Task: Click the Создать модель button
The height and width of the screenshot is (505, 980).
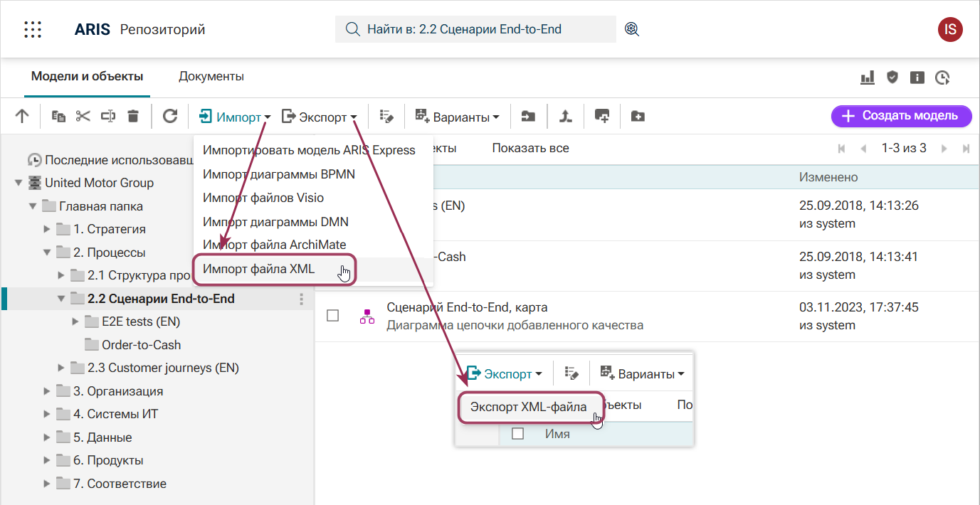Action: pyautogui.click(x=902, y=116)
